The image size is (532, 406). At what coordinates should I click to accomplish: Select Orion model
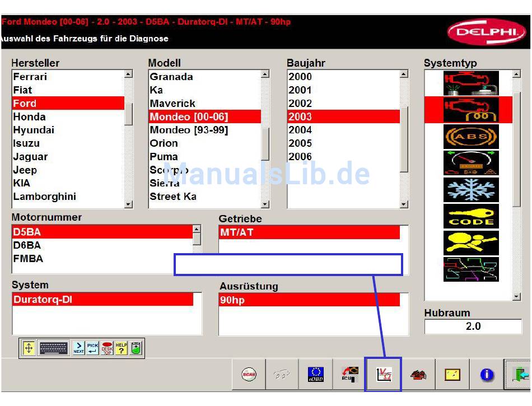click(x=205, y=143)
